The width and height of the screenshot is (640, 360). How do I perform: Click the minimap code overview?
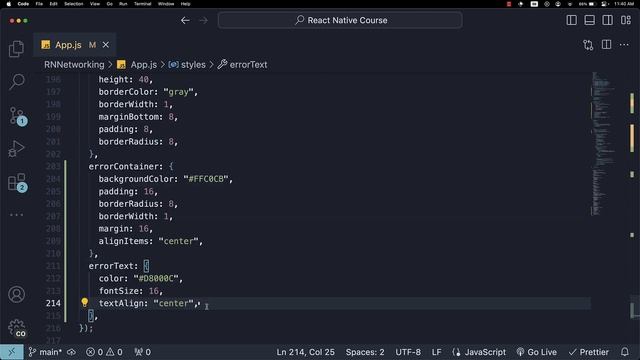pos(603,143)
